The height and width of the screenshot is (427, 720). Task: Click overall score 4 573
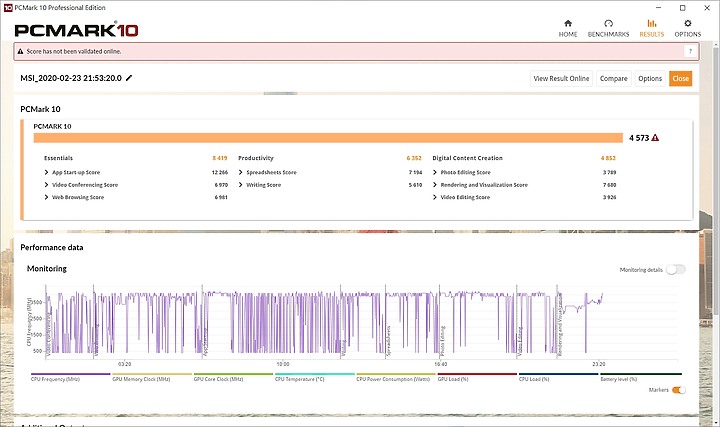tap(639, 138)
